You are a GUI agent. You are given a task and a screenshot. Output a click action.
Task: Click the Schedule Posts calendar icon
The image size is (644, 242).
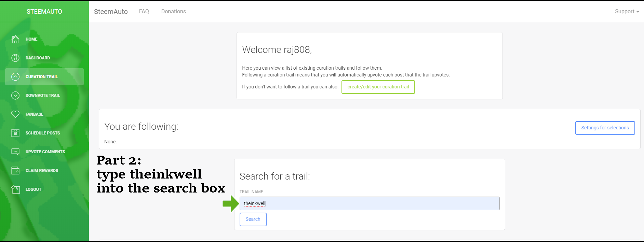coord(15,133)
